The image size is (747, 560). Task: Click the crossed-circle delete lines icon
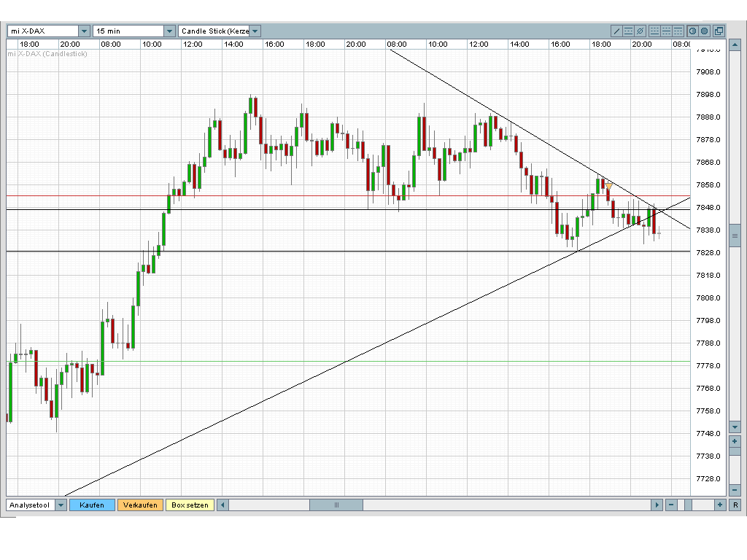[x=640, y=31]
